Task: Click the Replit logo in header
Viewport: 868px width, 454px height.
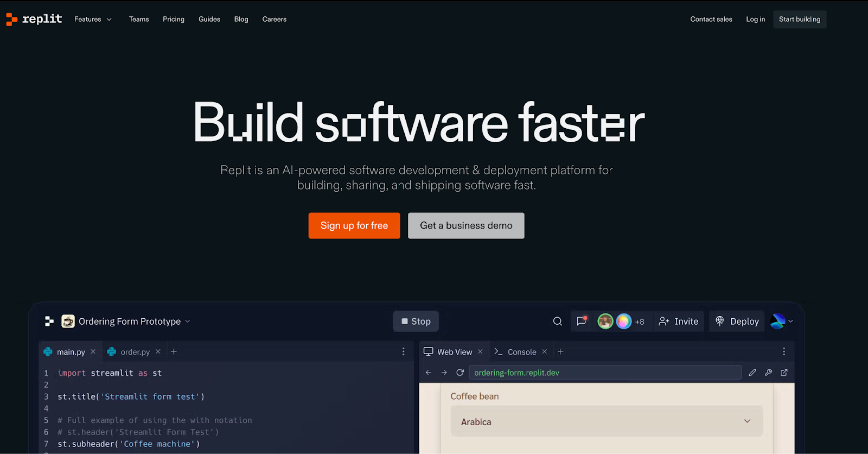Action: (x=34, y=19)
